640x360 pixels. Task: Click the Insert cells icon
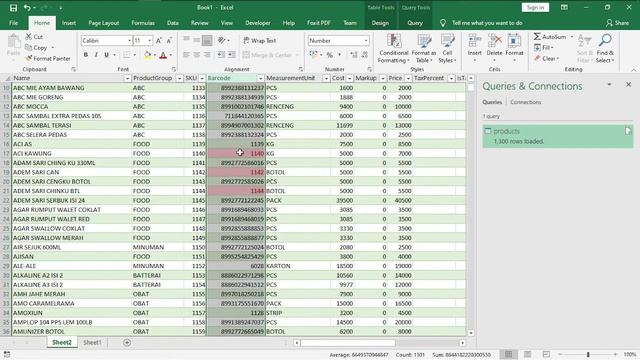click(x=474, y=41)
